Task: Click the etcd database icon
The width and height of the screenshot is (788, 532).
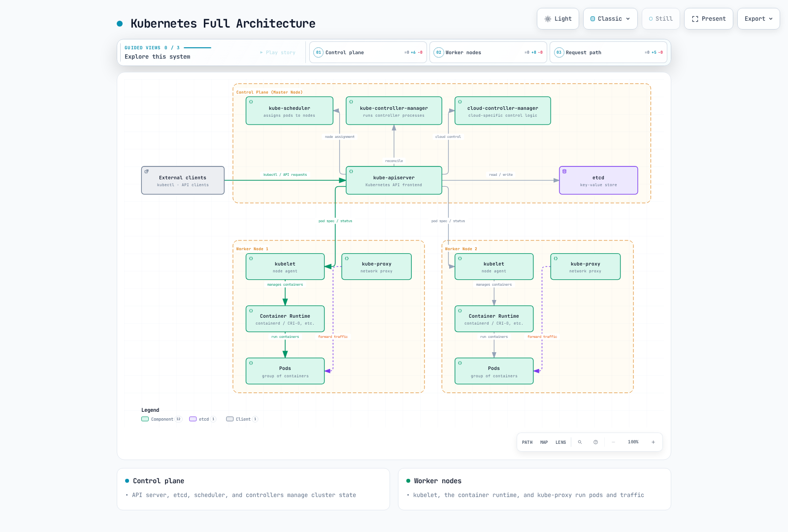Action: 564,171
